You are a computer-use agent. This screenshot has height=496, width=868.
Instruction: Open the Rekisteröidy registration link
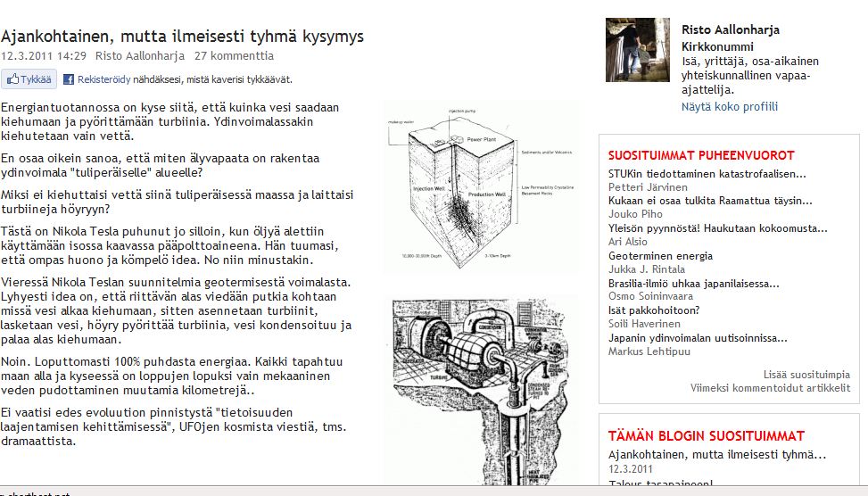103,79
